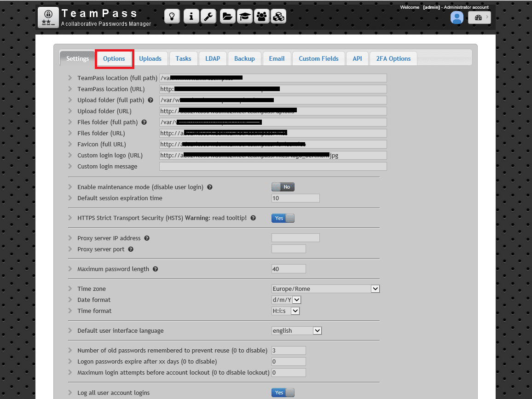Toggle Enable maintenance mode switch
The width and height of the screenshot is (532, 399).
point(283,187)
